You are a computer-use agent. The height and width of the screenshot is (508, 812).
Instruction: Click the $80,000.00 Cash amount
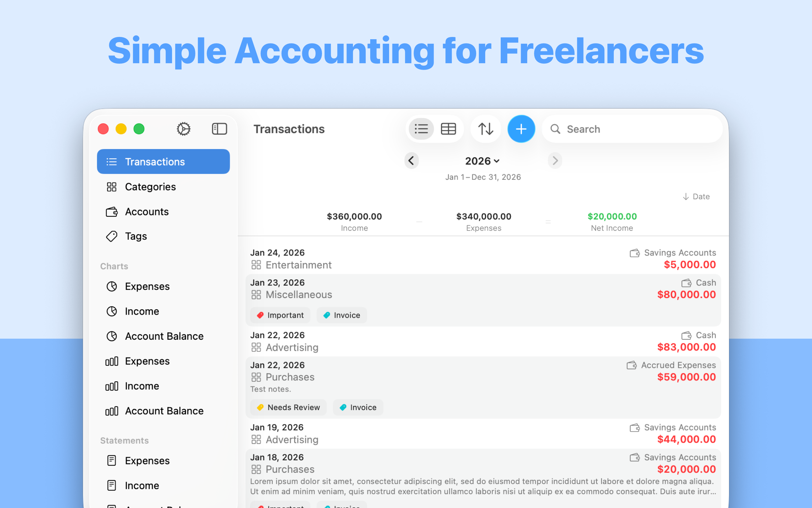686,295
